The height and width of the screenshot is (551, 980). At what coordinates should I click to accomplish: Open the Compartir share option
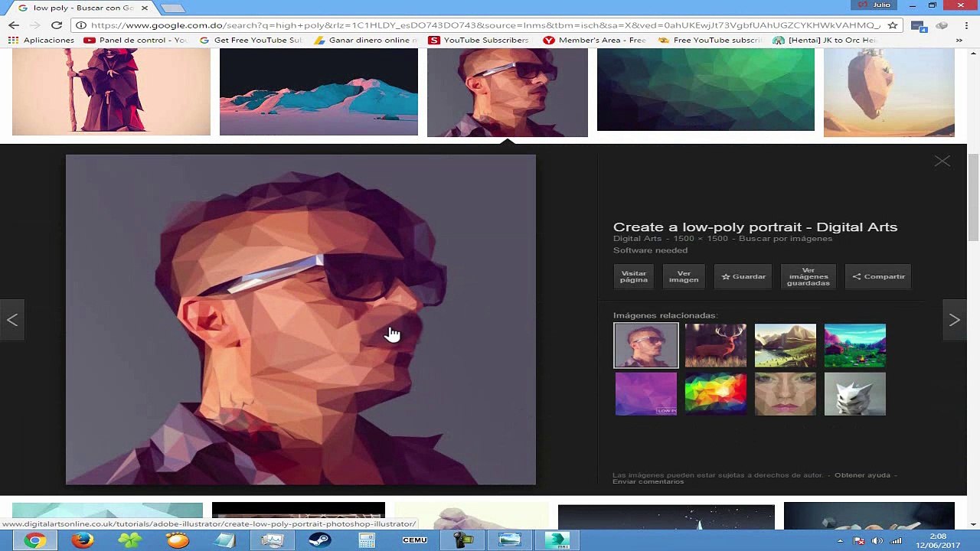point(878,277)
